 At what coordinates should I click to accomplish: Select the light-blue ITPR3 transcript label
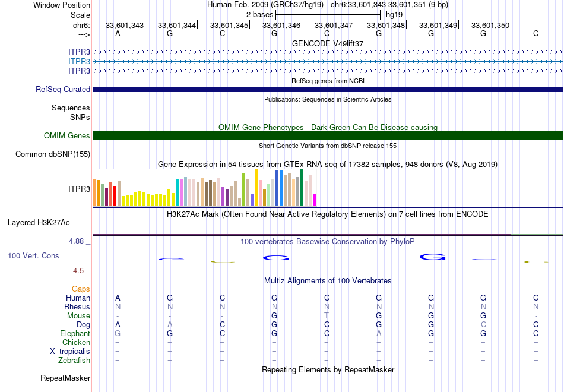(79, 61)
